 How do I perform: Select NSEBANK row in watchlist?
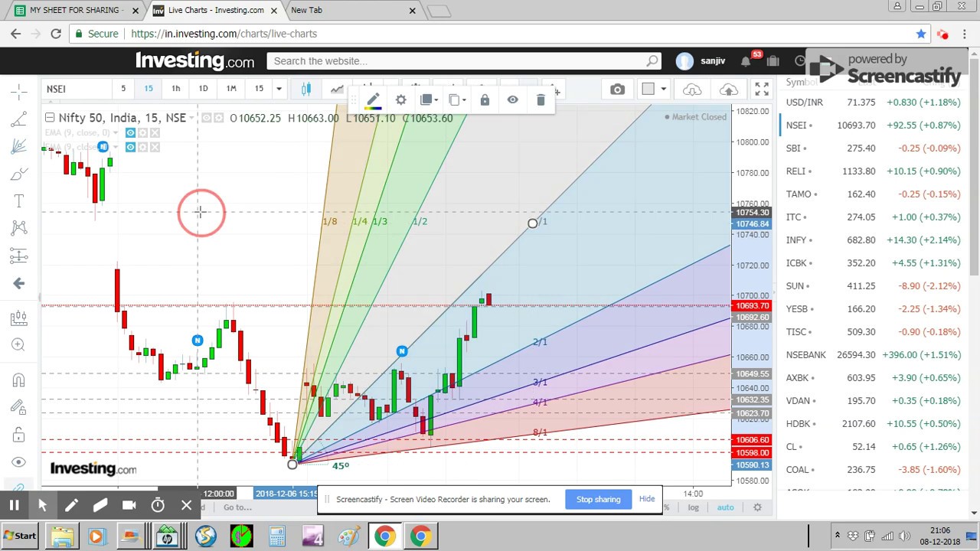[874, 355]
